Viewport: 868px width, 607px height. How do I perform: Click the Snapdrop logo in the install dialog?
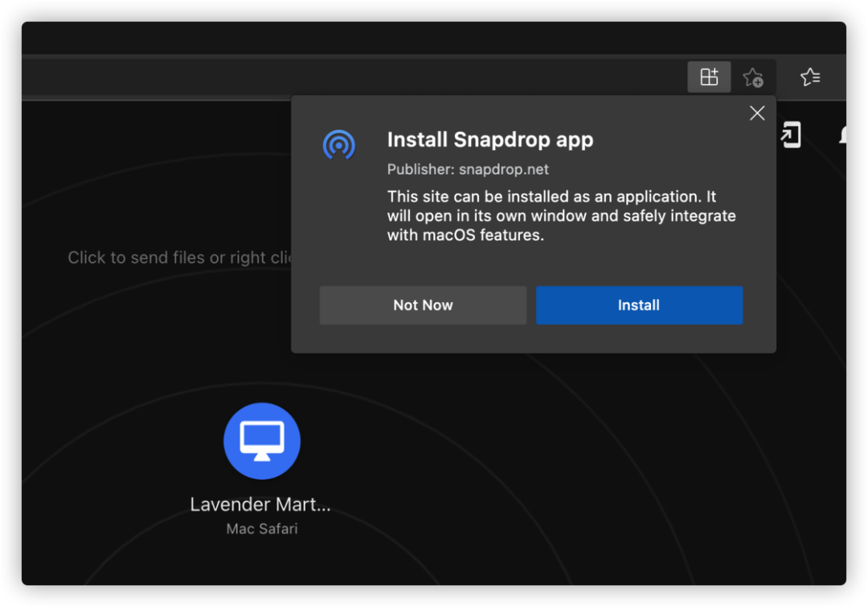(x=339, y=145)
